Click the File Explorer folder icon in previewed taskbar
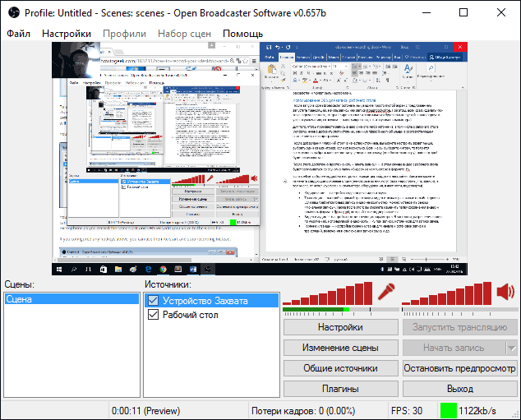This screenshot has width=521, height=420. click(118, 269)
